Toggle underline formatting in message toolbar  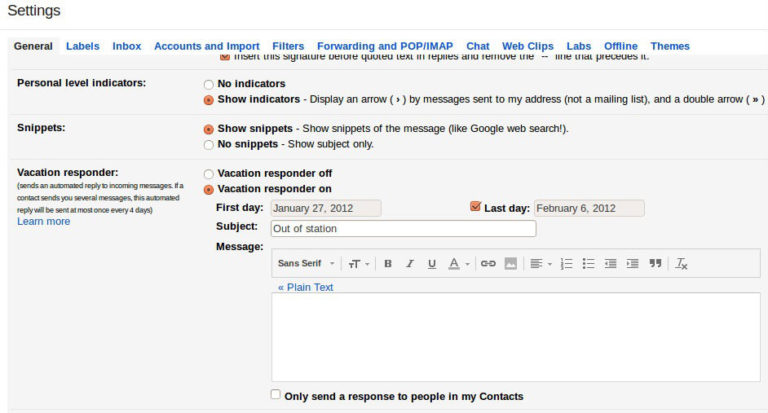click(432, 264)
